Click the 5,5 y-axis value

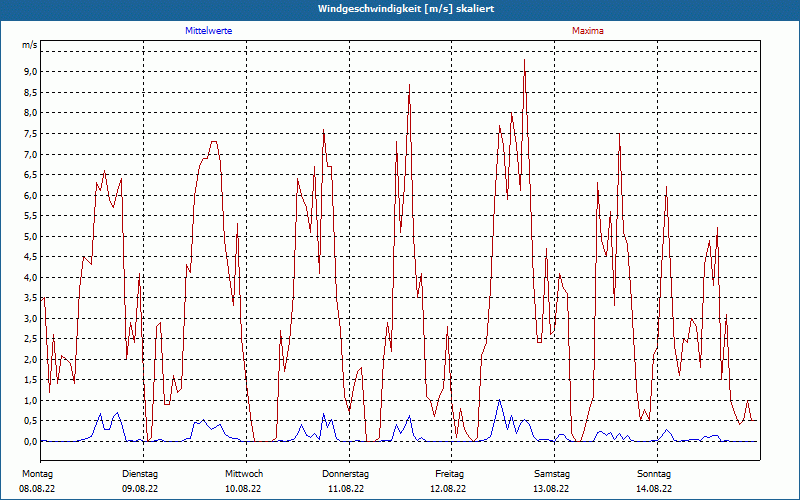(x=31, y=216)
